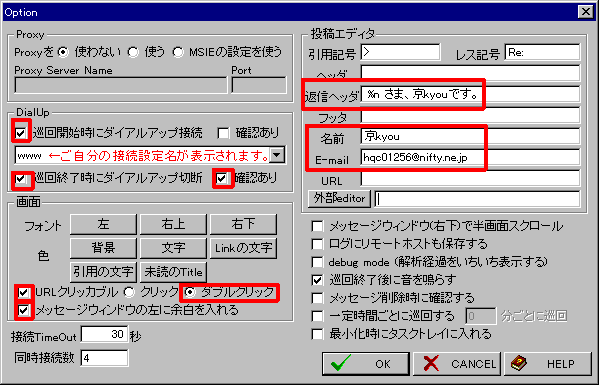Image resolution: width=599 pixels, height=385 pixels.
Task: Click the 右下 font button
Action: coord(243,224)
